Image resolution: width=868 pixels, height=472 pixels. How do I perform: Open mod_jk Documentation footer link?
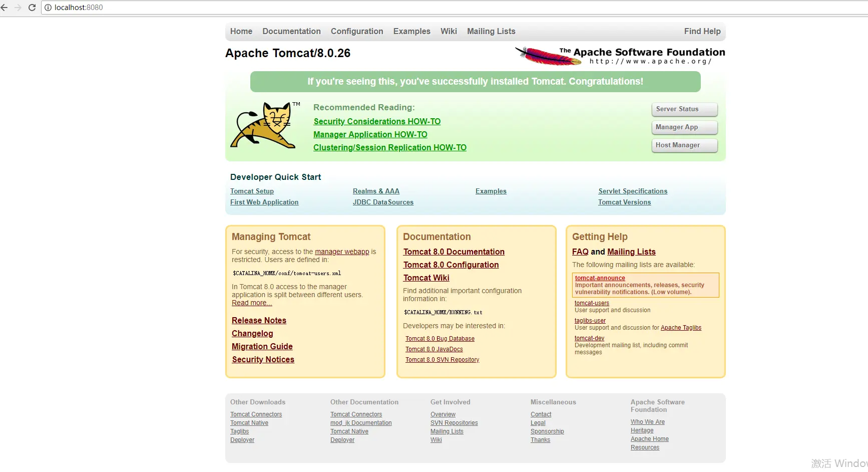361,423
